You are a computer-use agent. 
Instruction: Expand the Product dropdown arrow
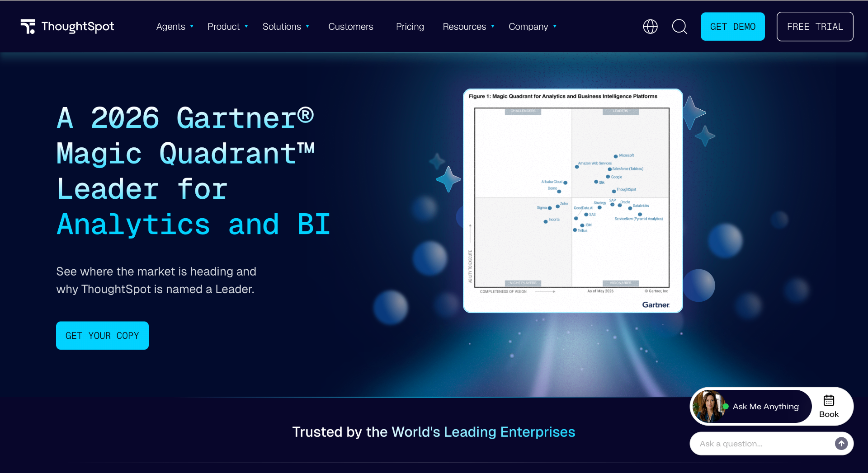246,27
